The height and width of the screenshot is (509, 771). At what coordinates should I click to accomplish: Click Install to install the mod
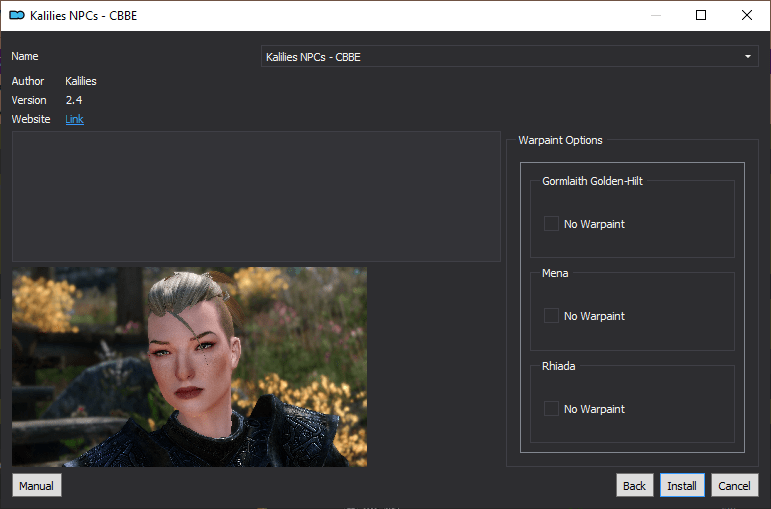coord(682,486)
